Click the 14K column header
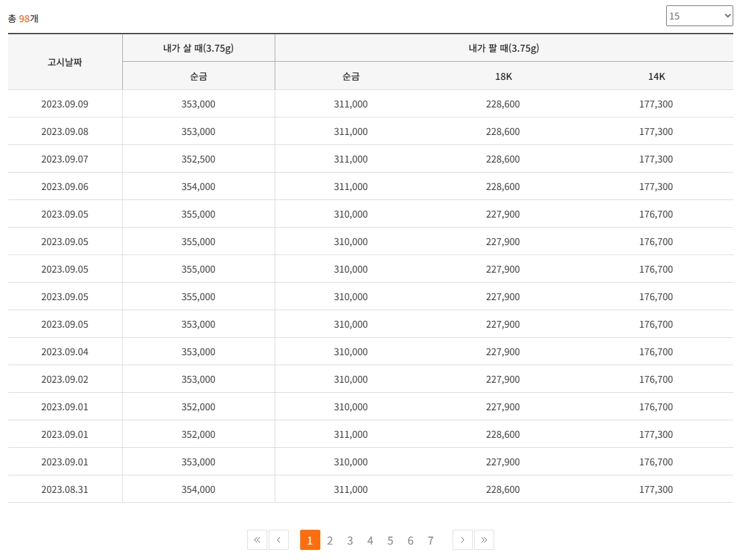The height and width of the screenshot is (560, 742). 657,77
